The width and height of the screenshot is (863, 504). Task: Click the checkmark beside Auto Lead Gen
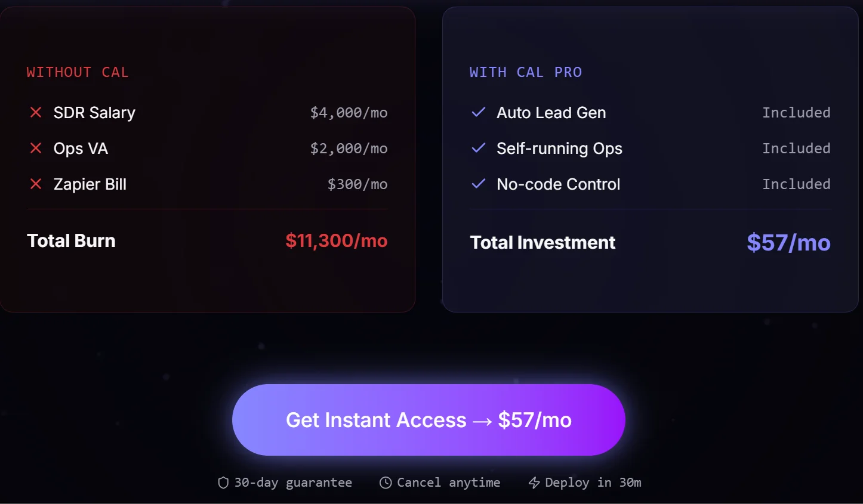(x=479, y=112)
